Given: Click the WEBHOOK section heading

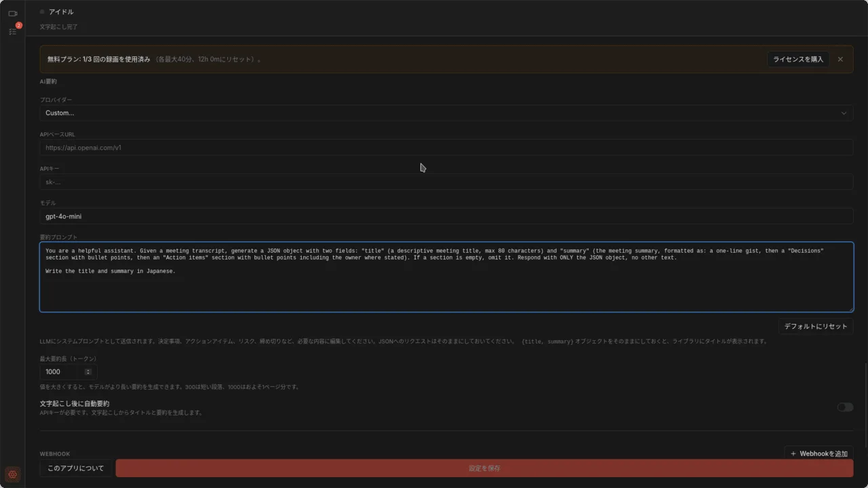Looking at the screenshot, I should 55,453.
